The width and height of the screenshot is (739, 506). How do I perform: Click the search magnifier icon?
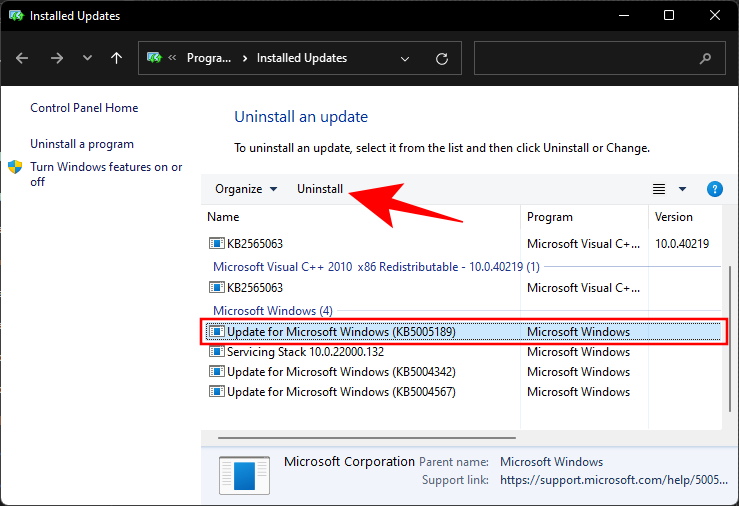[x=705, y=58]
